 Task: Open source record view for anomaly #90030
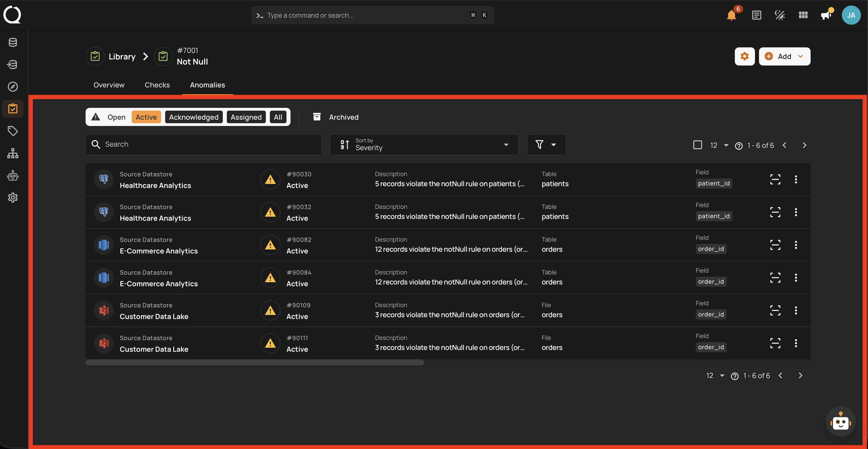pyautogui.click(x=775, y=179)
